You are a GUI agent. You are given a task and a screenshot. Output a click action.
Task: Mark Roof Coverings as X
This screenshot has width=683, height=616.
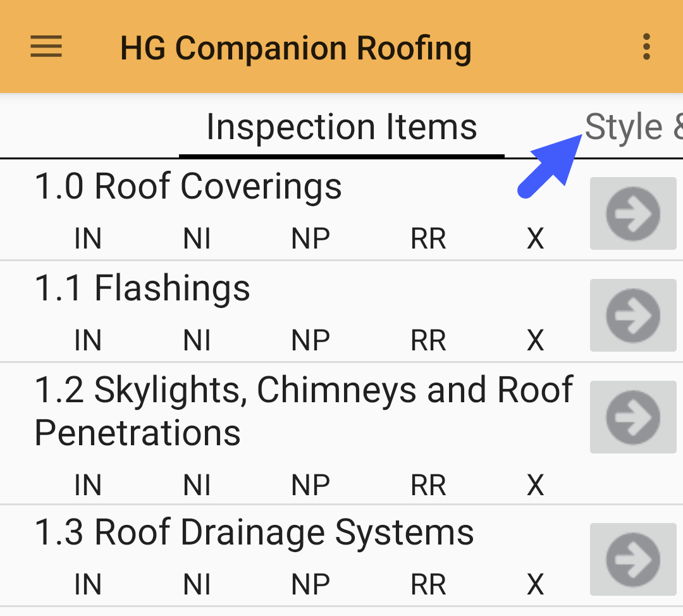(535, 238)
